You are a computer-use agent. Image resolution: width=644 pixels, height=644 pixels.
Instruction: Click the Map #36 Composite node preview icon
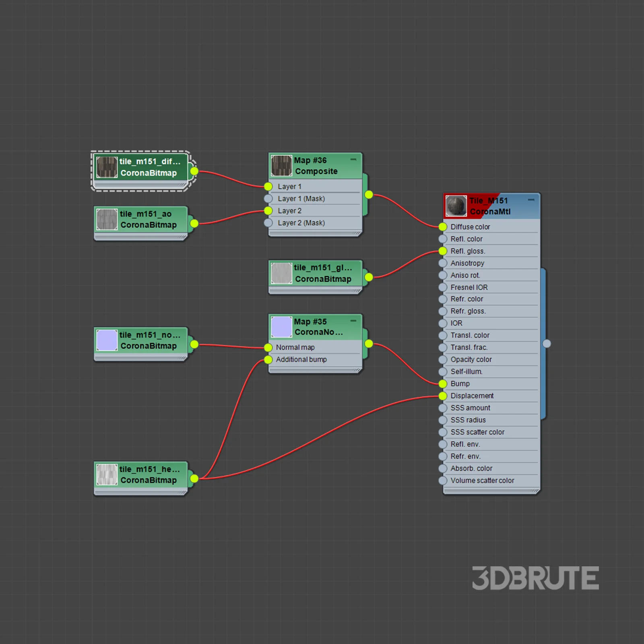click(281, 166)
